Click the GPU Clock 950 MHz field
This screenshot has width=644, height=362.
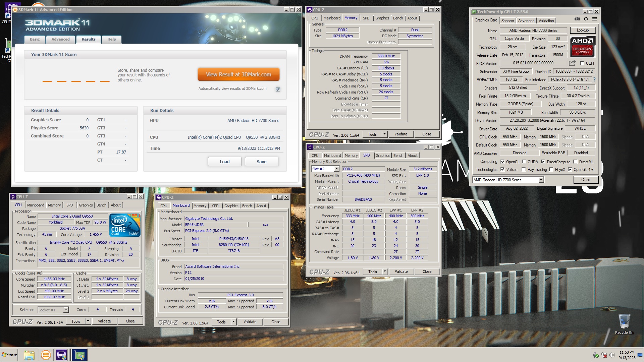click(509, 137)
